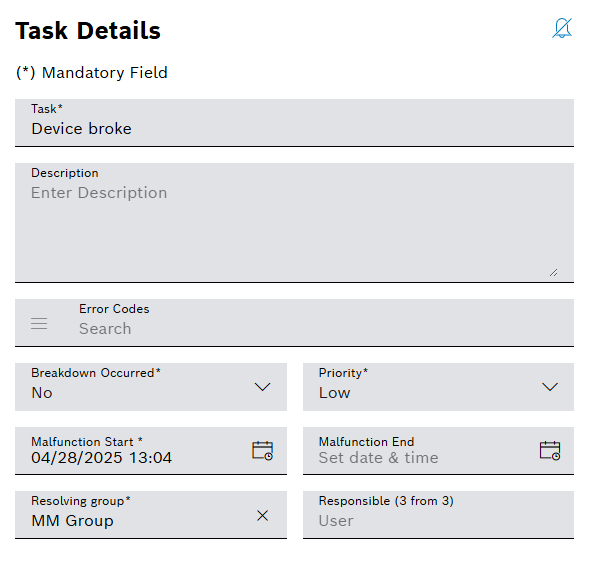602x561 pixels.
Task: Select the Task Details heading
Action: 88,31
